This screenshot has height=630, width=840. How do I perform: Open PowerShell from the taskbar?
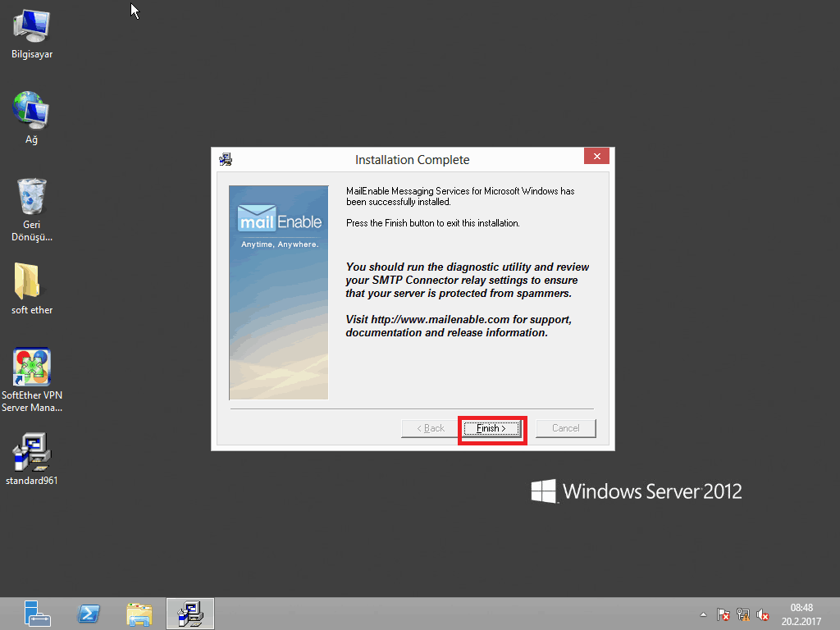point(89,614)
